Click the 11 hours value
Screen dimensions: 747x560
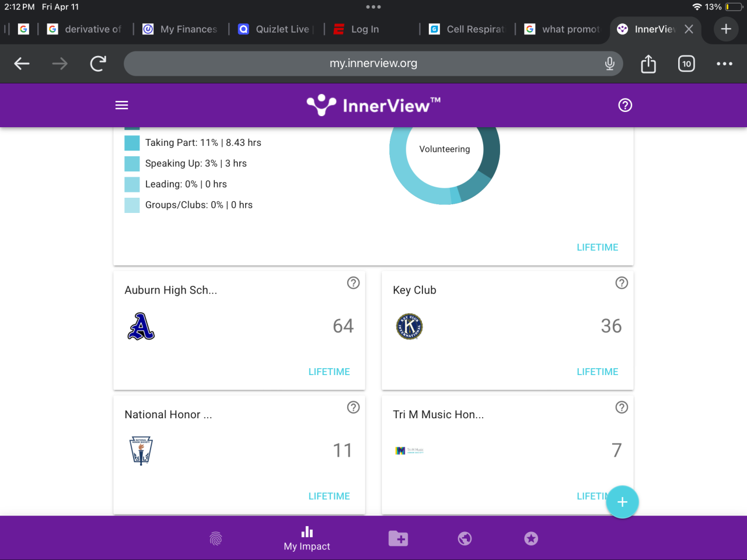tap(343, 450)
